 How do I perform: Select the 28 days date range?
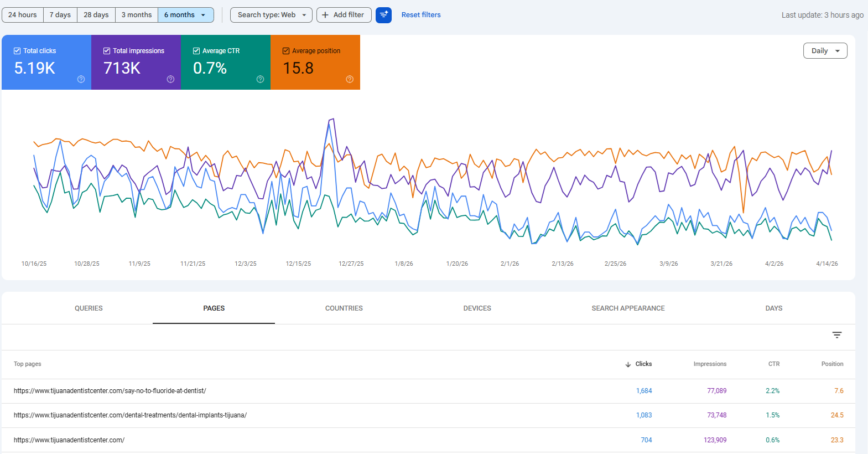pyautogui.click(x=96, y=15)
